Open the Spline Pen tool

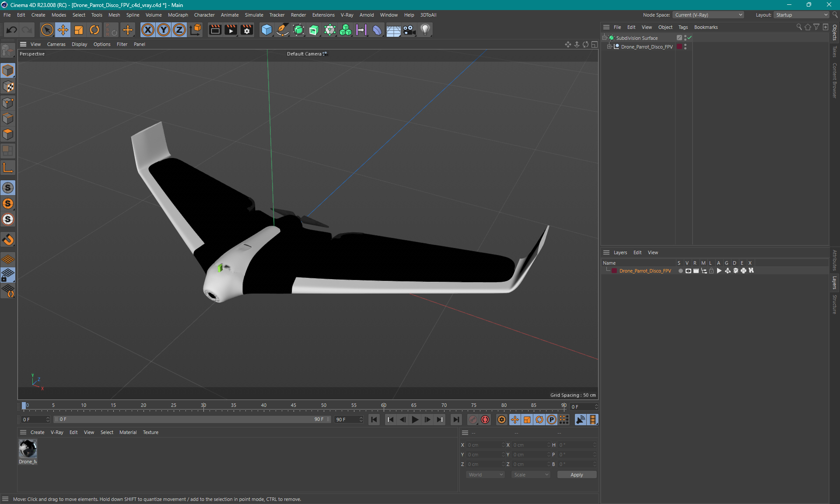283,30
